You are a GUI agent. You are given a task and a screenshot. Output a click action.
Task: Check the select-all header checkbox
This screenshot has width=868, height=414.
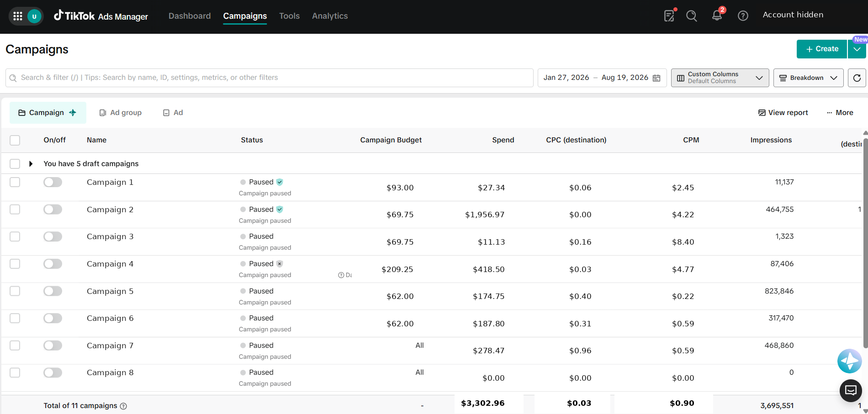pyautogui.click(x=15, y=140)
